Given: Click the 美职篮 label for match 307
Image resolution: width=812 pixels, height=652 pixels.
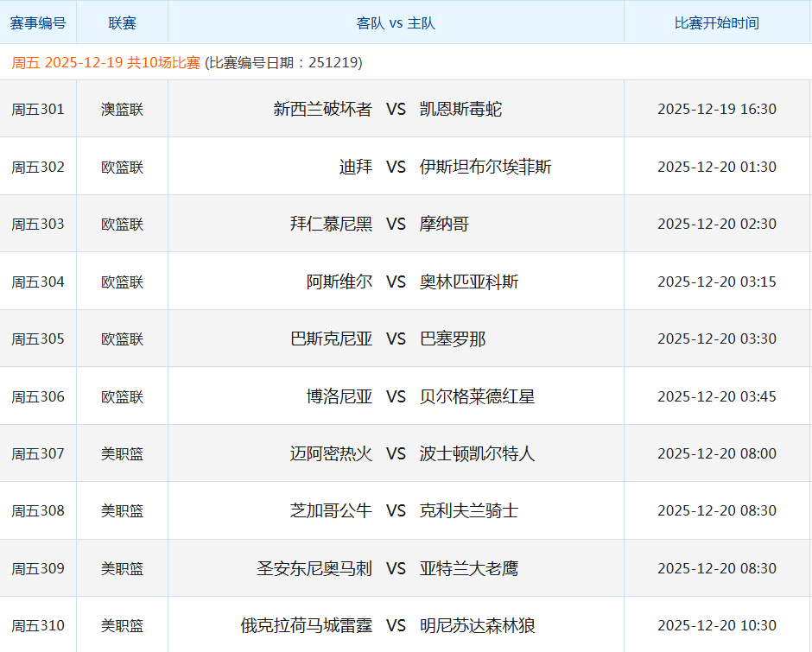Looking at the screenshot, I should [x=123, y=453].
